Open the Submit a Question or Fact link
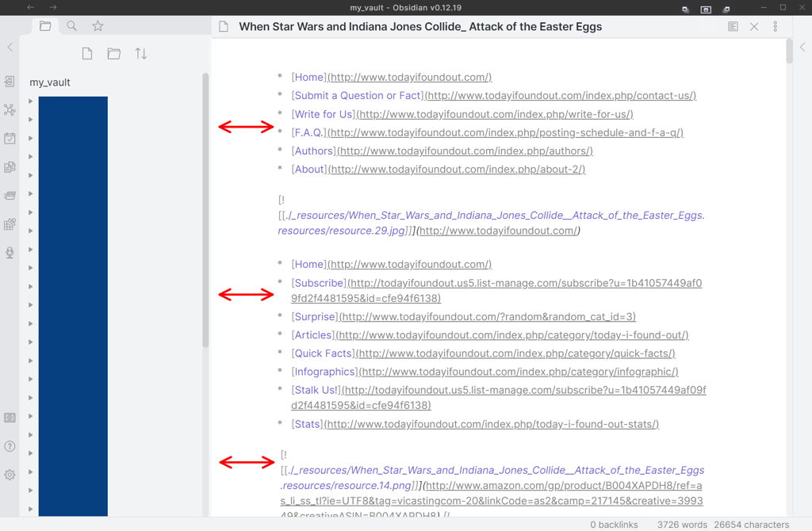The height and width of the screenshot is (531, 812). [x=358, y=96]
